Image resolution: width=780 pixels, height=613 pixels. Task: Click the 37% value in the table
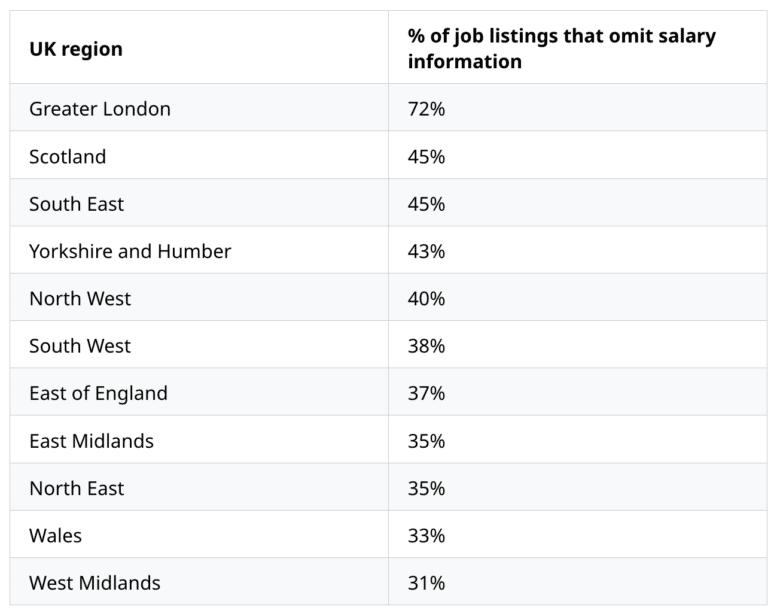click(426, 394)
